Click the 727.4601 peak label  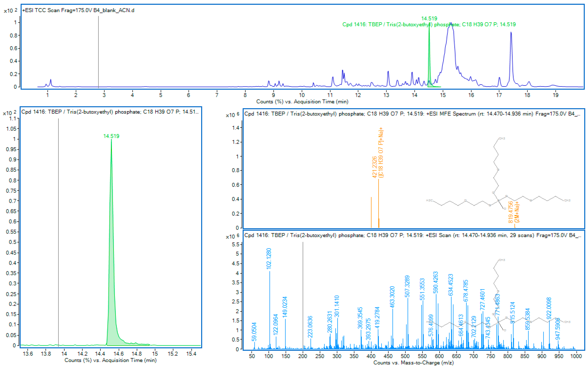click(x=482, y=299)
